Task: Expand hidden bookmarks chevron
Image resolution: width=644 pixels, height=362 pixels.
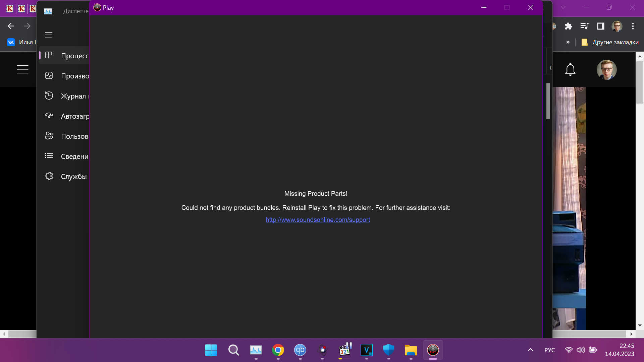Action: pos(568,42)
